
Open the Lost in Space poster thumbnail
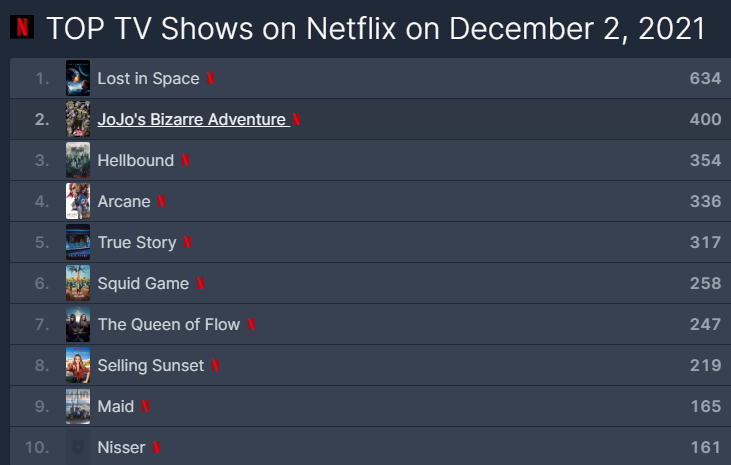78,78
